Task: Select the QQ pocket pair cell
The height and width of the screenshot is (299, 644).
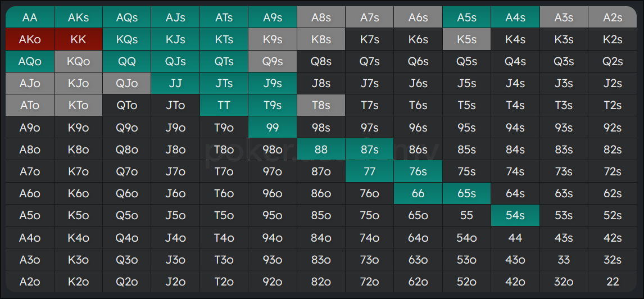Action: 127,61
